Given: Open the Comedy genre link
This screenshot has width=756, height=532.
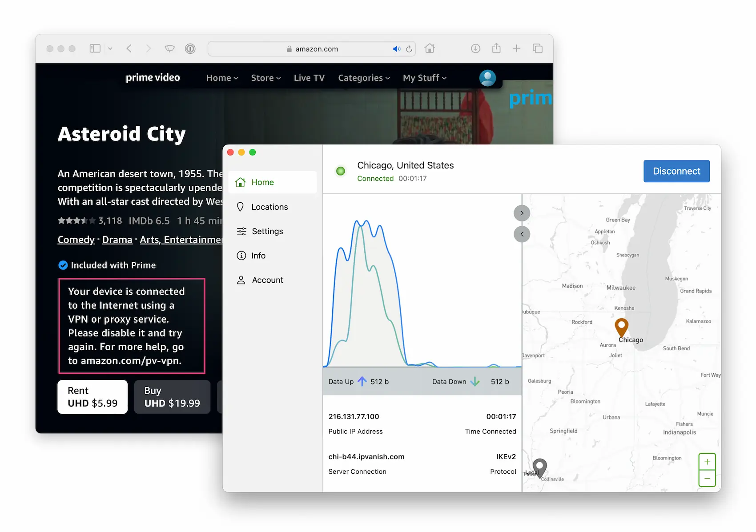Looking at the screenshot, I should coord(76,240).
